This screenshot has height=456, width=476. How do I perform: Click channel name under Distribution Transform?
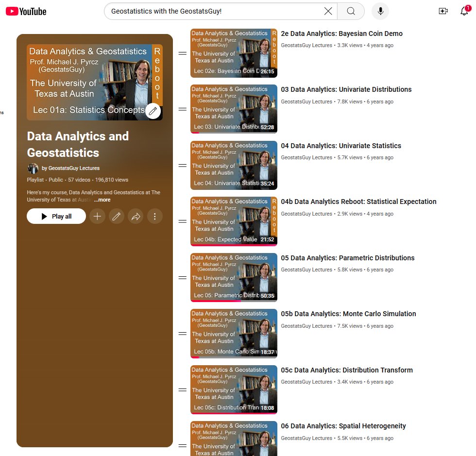pos(306,382)
